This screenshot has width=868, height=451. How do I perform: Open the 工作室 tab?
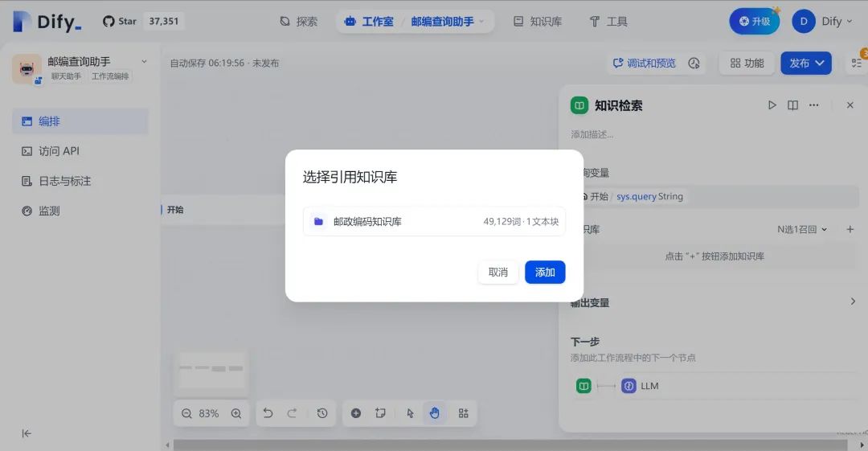click(369, 22)
